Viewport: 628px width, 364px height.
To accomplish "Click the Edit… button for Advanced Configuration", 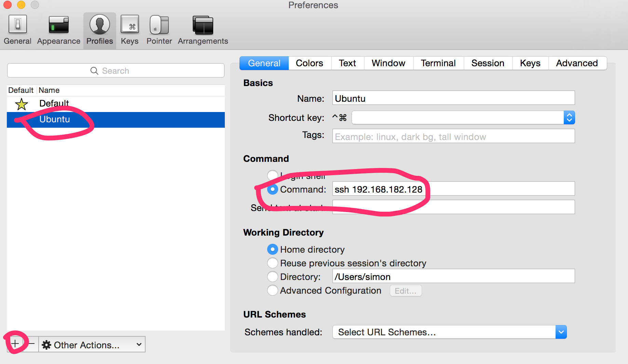I will click(x=406, y=291).
